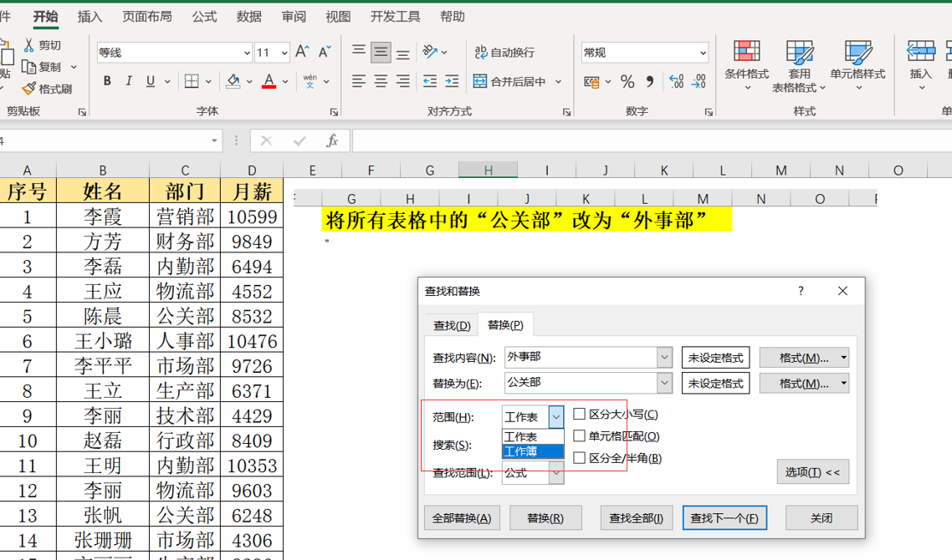The height and width of the screenshot is (560, 952).
Task: Increase indent
Action: pos(452,81)
